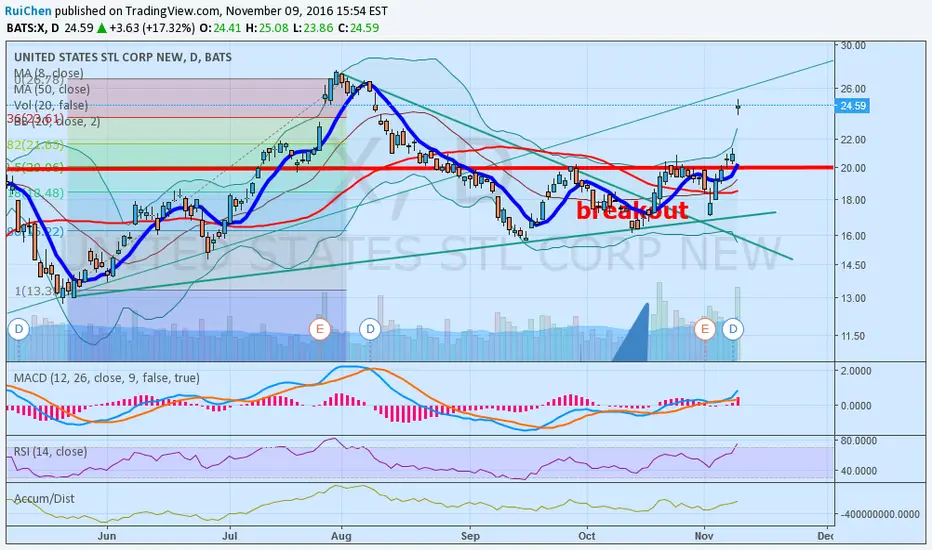Click the H:25.08 high value

267,28
